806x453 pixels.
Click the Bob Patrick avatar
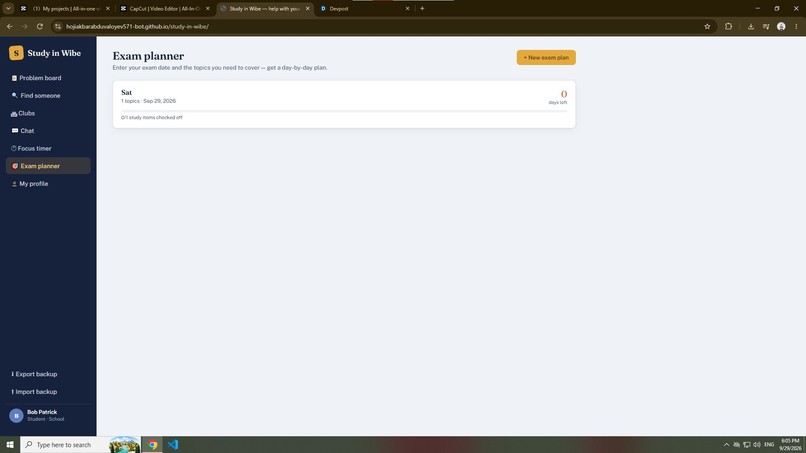[16, 415]
